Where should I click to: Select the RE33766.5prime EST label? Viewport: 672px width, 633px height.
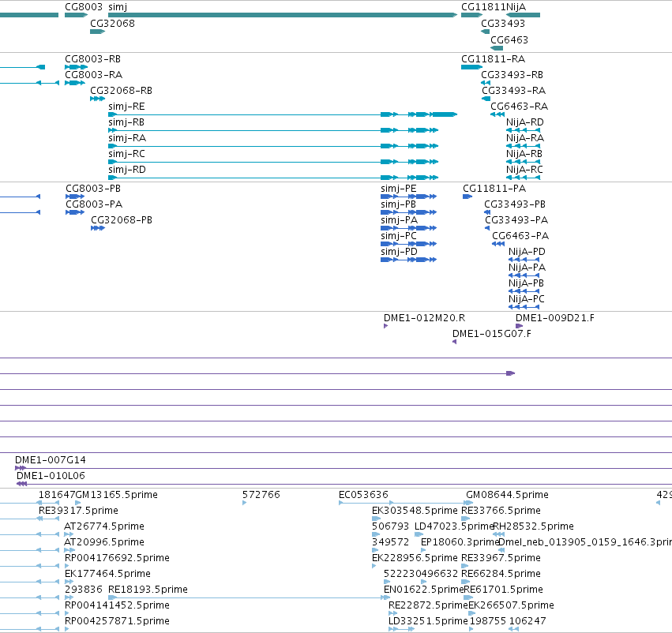[x=501, y=511]
